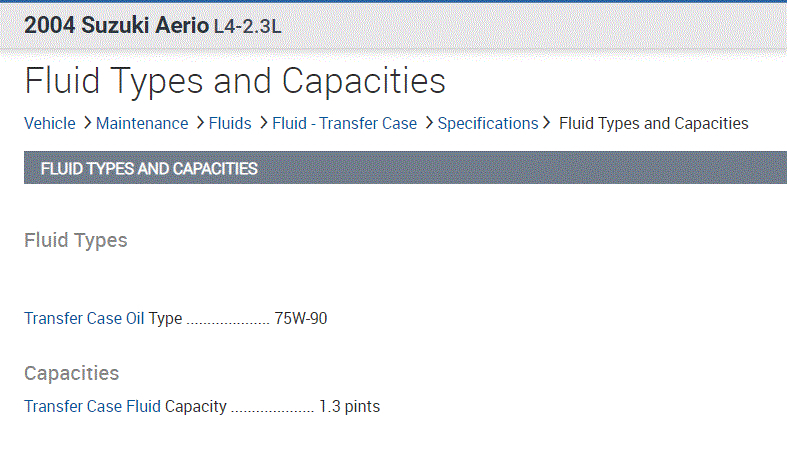Click the chevron before Maintenance breadcrumb
Image resolution: width=787 pixels, height=466 pixels.
coord(88,123)
